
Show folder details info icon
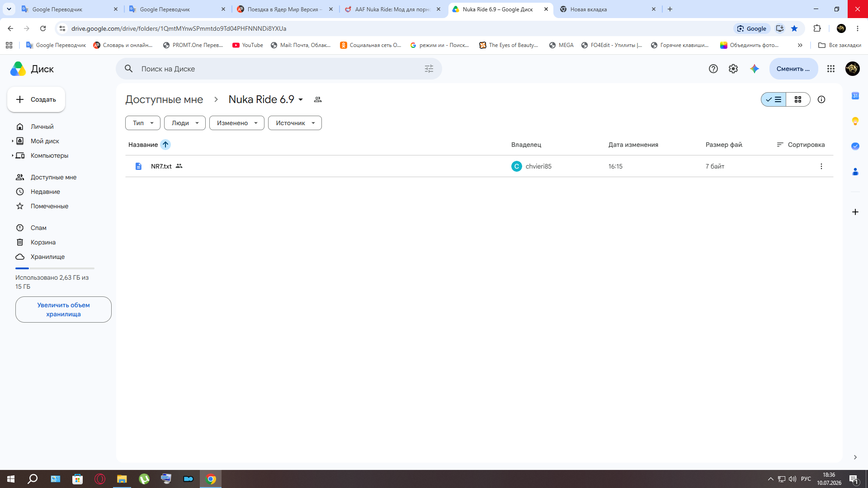(821, 99)
